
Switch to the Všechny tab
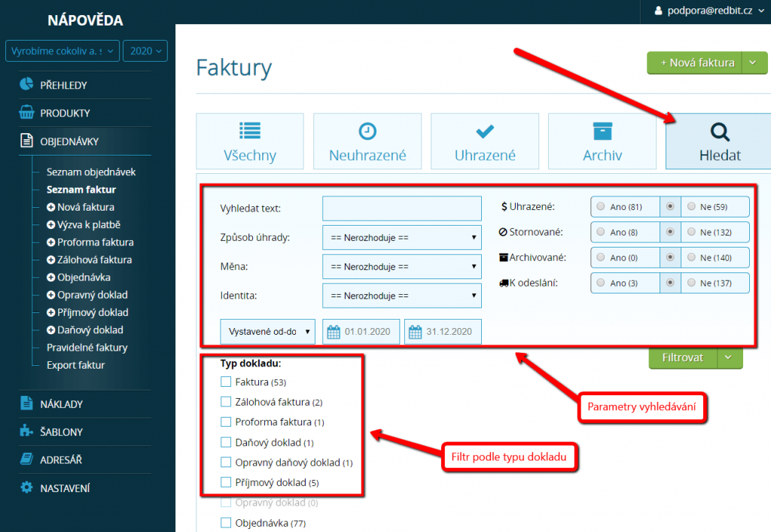point(250,141)
